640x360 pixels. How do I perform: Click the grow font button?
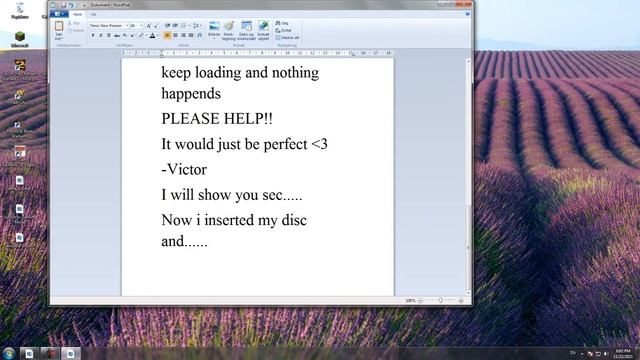tap(149, 26)
